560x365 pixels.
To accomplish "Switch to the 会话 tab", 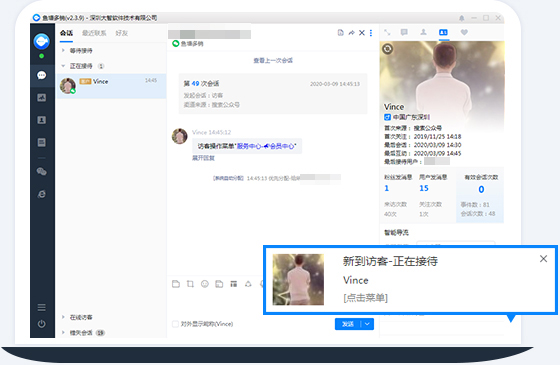I will tap(66, 33).
